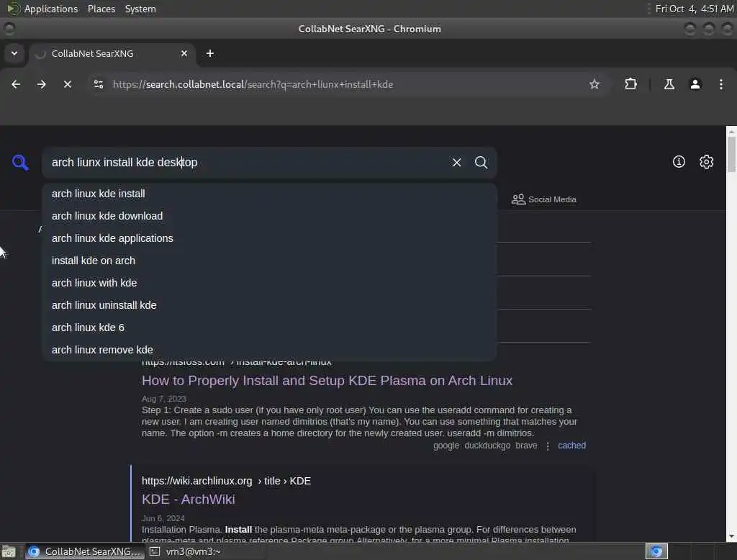Viewport: 737px width, 560px height.
Task: Open the SearXNG about info icon
Action: [678, 162]
